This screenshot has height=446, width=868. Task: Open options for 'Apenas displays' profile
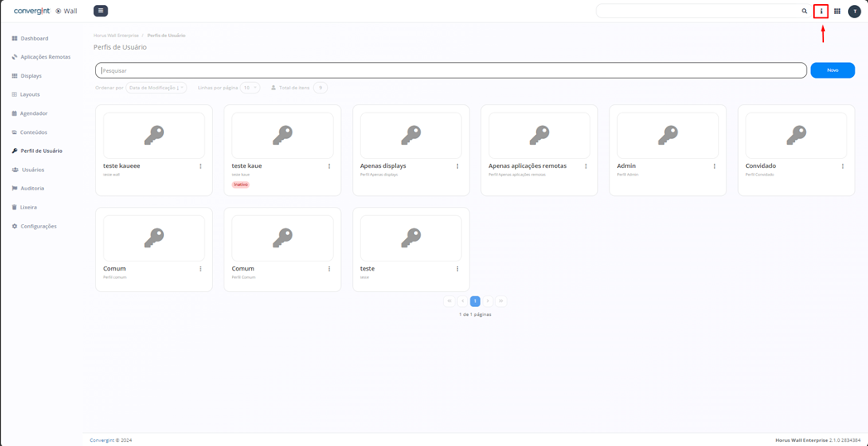point(457,166)
